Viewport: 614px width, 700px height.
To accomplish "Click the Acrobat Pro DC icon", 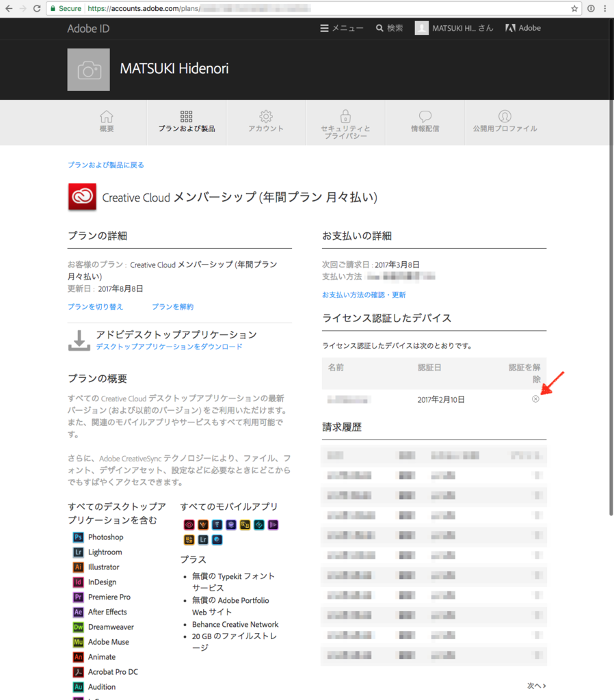I will pyautogui.click(x=78, y=672).
